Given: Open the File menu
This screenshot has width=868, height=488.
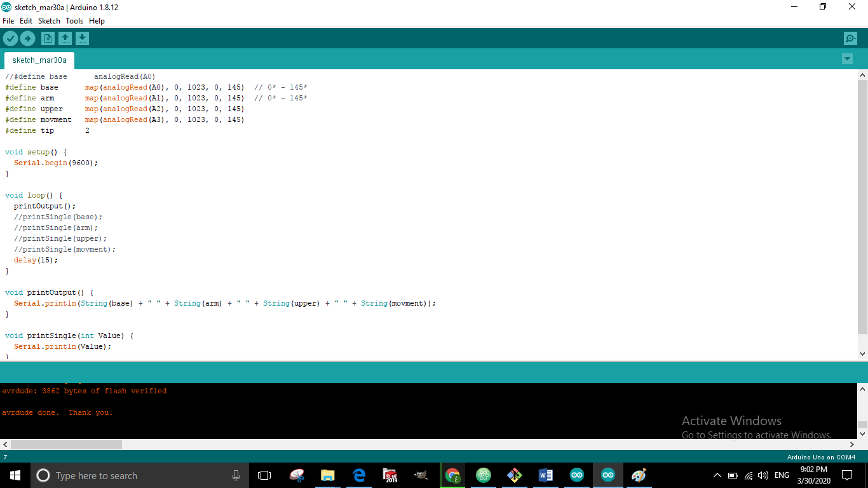Looking at the screenshot, I should point(8,21).
